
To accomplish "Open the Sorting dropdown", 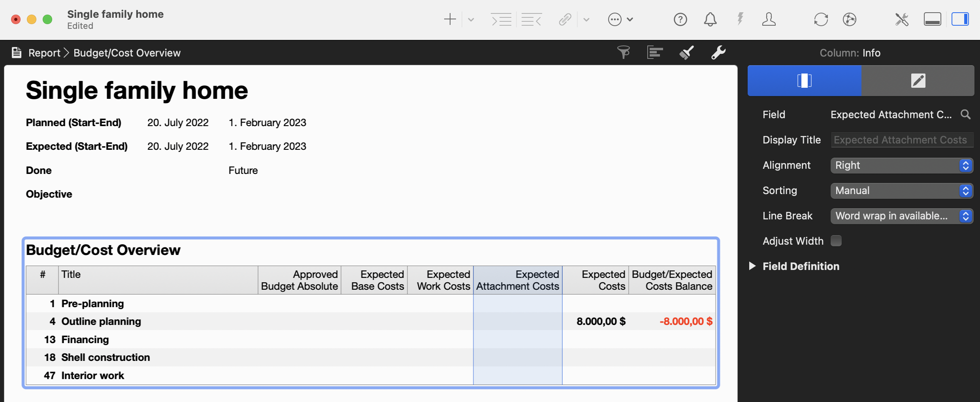I will click(x=901, y=191).
